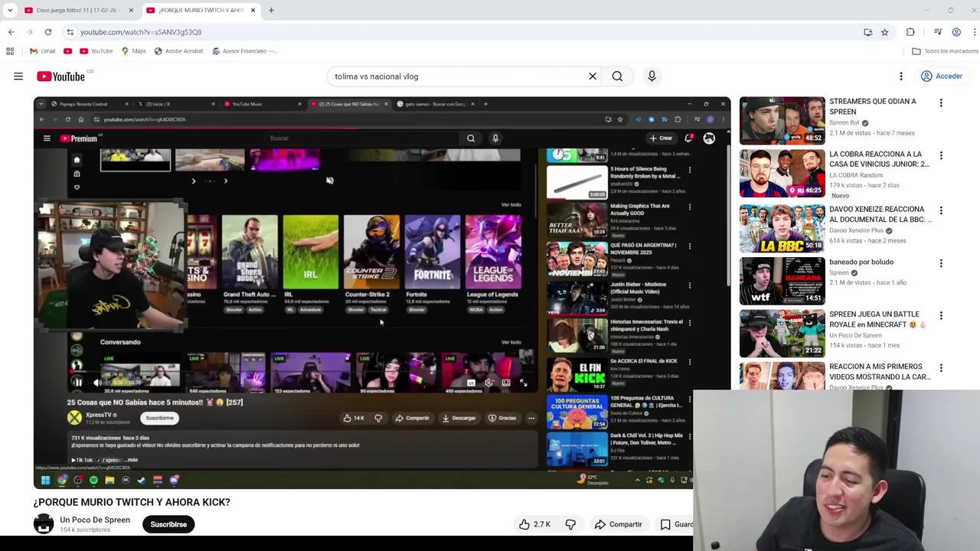The height and width of the screenshot is (551, 980).
Task: Open the Gmail bookmark
Action: [43, 51]
